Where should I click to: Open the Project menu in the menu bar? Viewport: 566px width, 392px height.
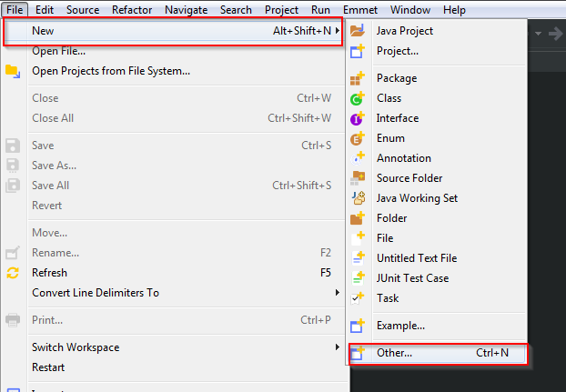click(281, 10)
